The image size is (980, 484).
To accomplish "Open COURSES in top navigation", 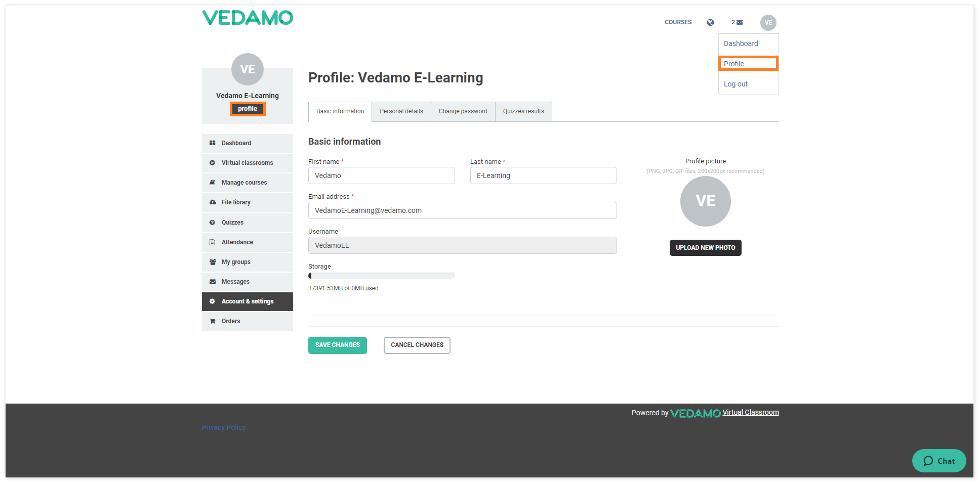I will click(678, 22).
